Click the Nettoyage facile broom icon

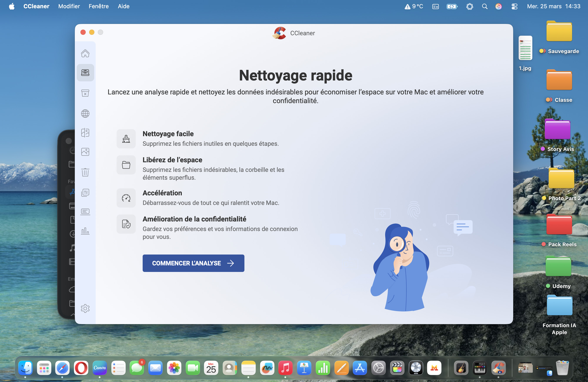pyautogui.click(x=126, y=139)
